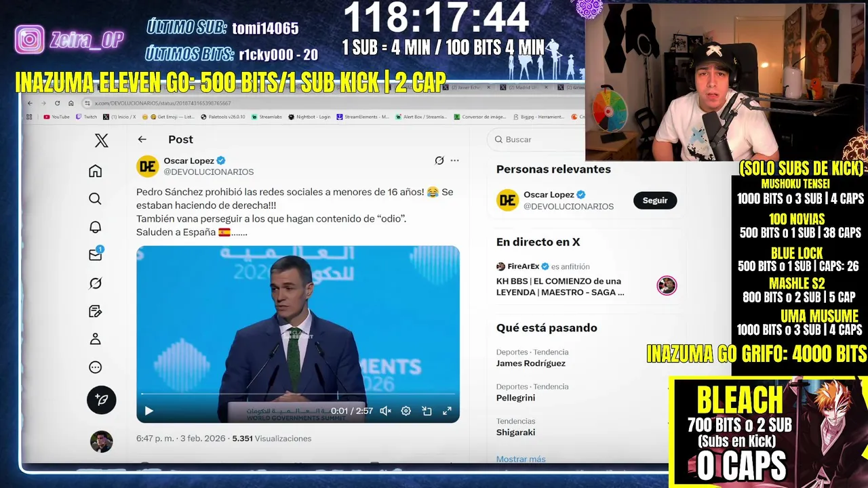Screen dimensions: 868x488
Task: Open the Paletools v26.0.10 bookmark
Action: (222, 117)
